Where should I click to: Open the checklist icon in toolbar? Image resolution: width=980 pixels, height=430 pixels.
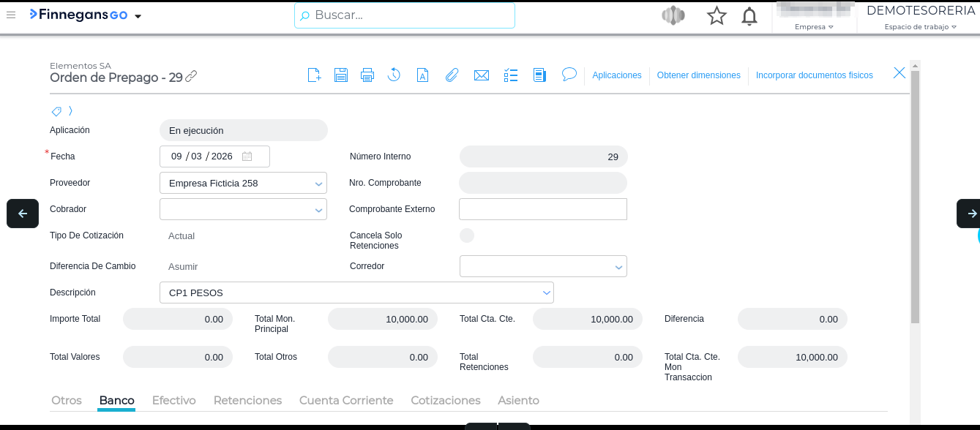[x=511, y=75]
